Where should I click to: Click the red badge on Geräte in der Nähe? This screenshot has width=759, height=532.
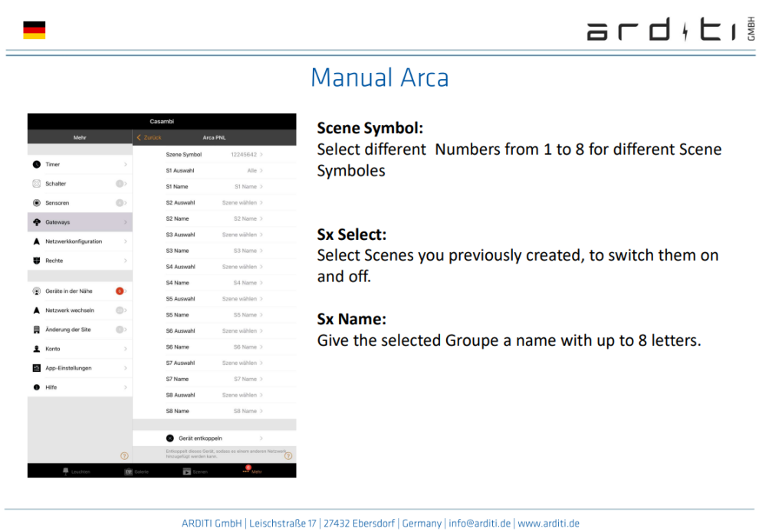119,291
